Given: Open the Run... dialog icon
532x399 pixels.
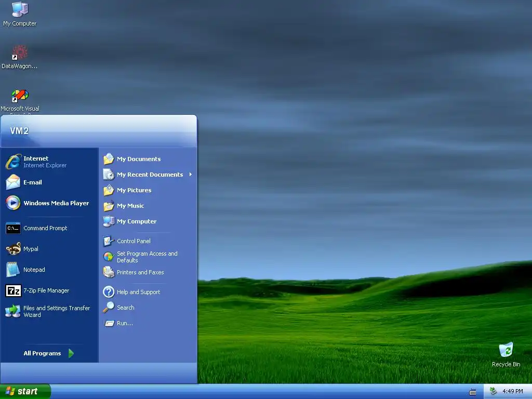Looking at the screenshot, I should tap(109, 323).
